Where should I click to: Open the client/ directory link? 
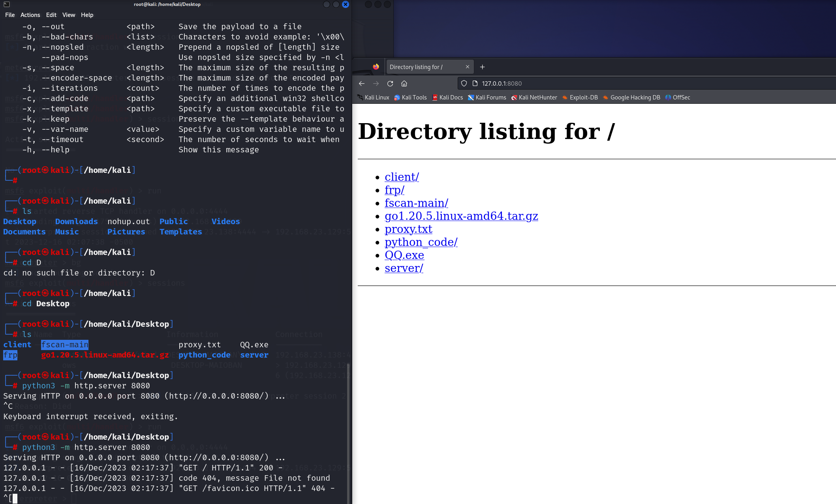pyautogui.click(x=402, y=177)
